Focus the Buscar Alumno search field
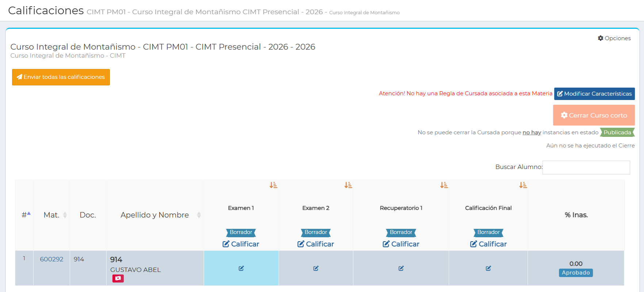644x292 pixels. click(x=586, y=168)
